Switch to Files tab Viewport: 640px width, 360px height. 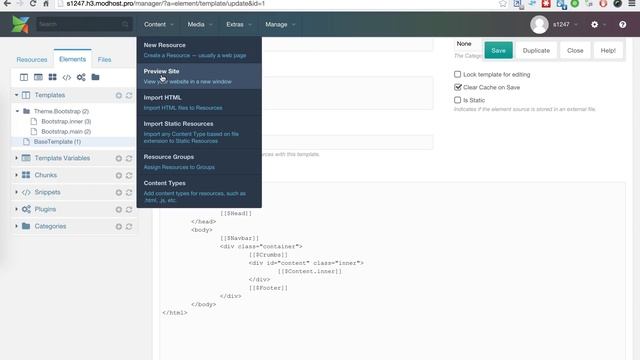pos(104,60)
